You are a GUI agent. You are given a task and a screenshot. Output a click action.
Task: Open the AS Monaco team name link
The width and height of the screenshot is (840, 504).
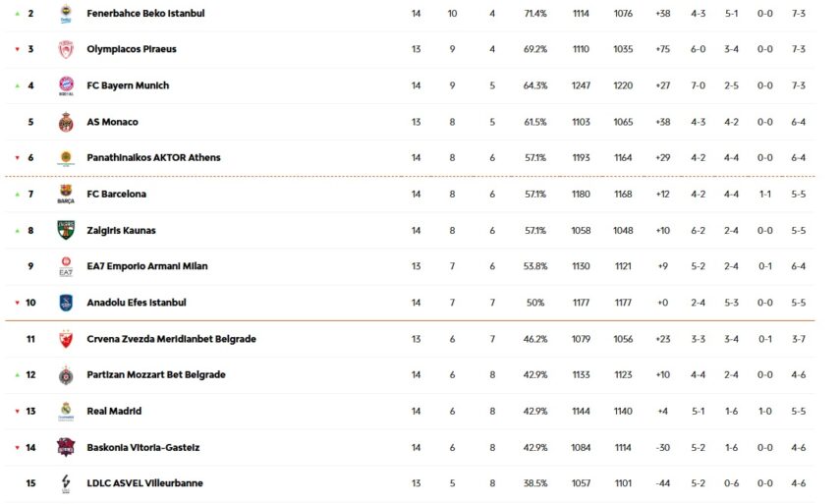click(112, 122)
